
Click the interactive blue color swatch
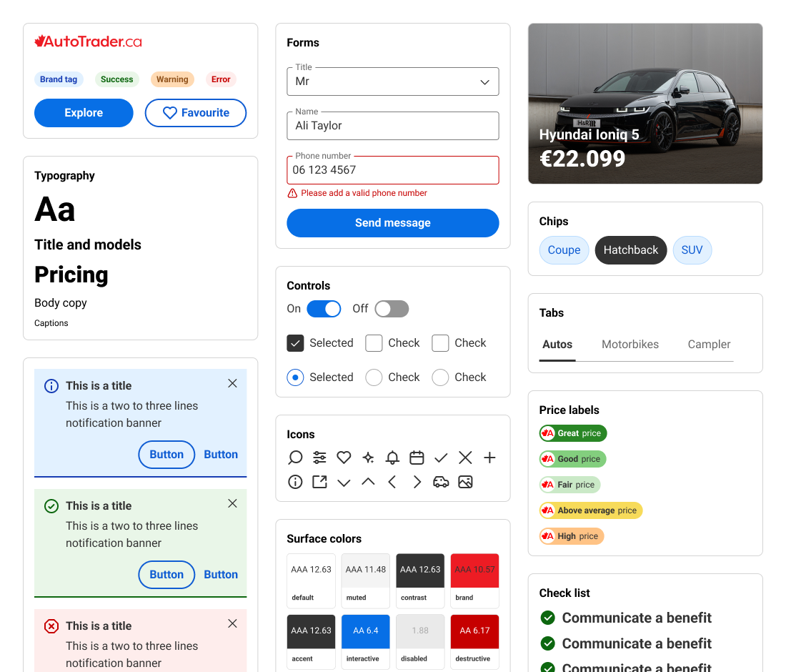pos(365,631)
